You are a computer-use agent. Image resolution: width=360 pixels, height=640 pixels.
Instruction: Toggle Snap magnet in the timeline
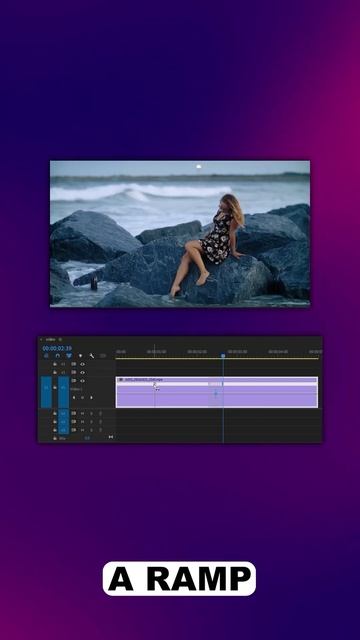pos(58,356)
